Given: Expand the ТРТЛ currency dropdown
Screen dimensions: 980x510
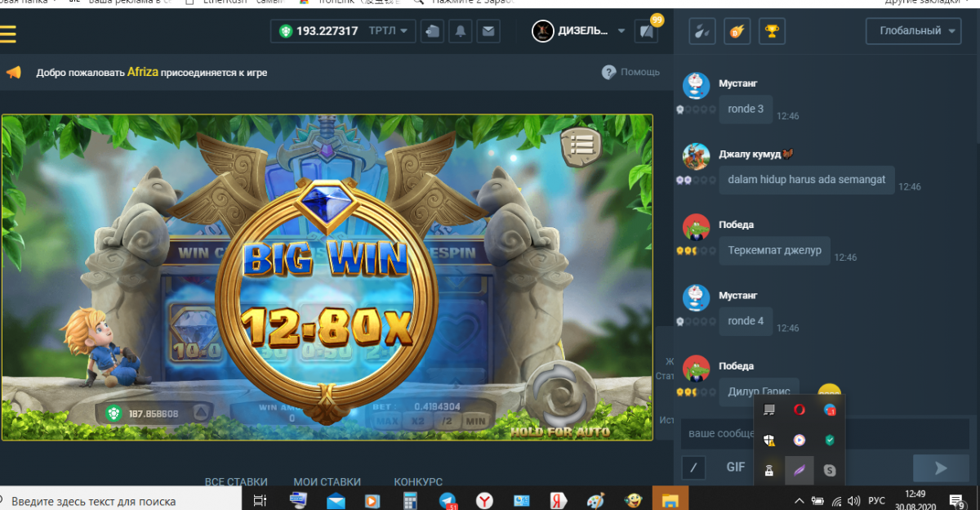Looking at the screenshot, I should click(388, 31).
